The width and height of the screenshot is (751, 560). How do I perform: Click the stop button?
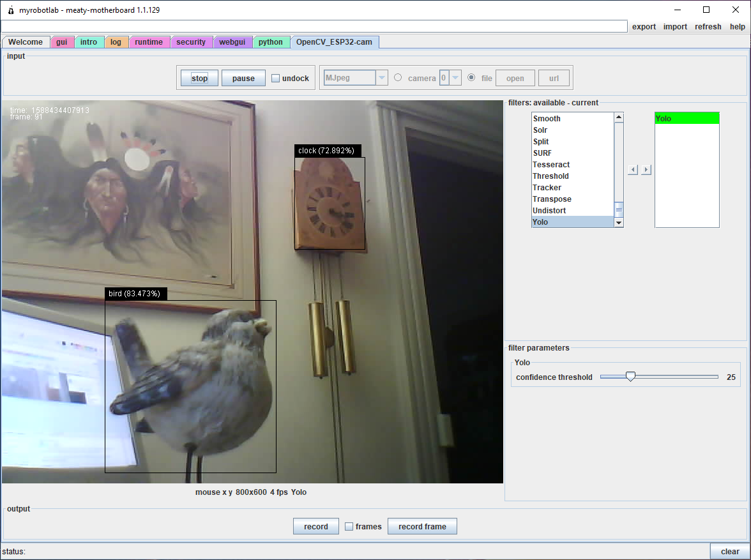(x=199, y=78)
